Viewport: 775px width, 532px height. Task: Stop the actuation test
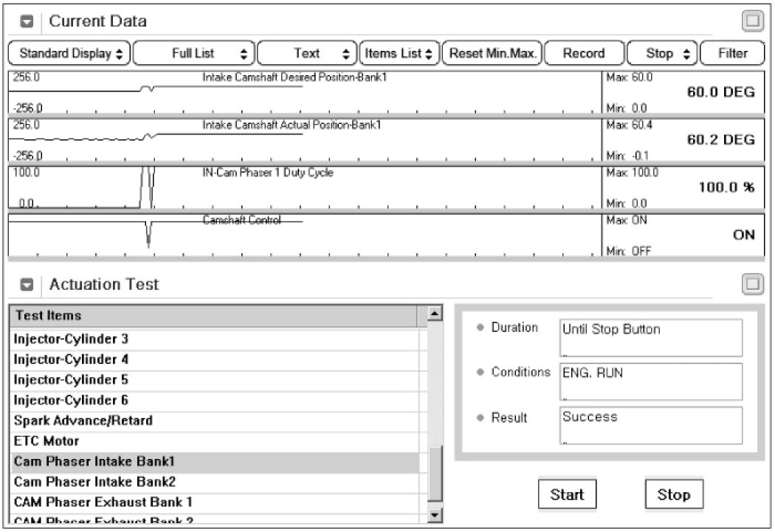674,494
